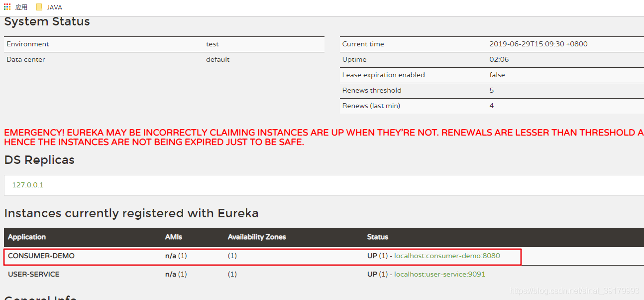Select the CONSUMER-DEMO application name
This screenshot has height=300, width=644.
point(41,256)
